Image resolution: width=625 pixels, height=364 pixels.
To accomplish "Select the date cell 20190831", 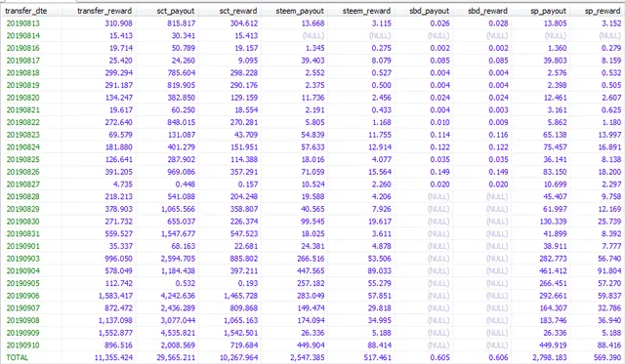I will pos(23,233).
